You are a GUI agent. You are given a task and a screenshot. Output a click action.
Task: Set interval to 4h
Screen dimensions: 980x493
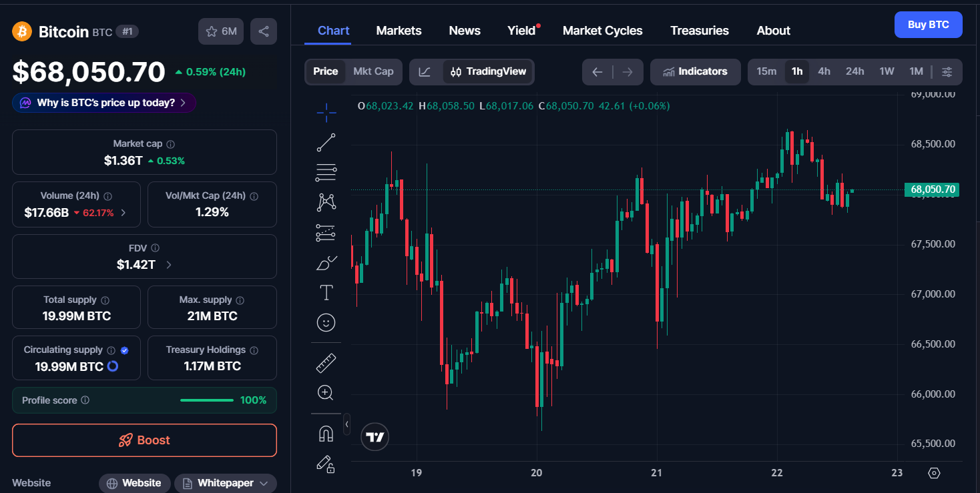click(824, 71)
